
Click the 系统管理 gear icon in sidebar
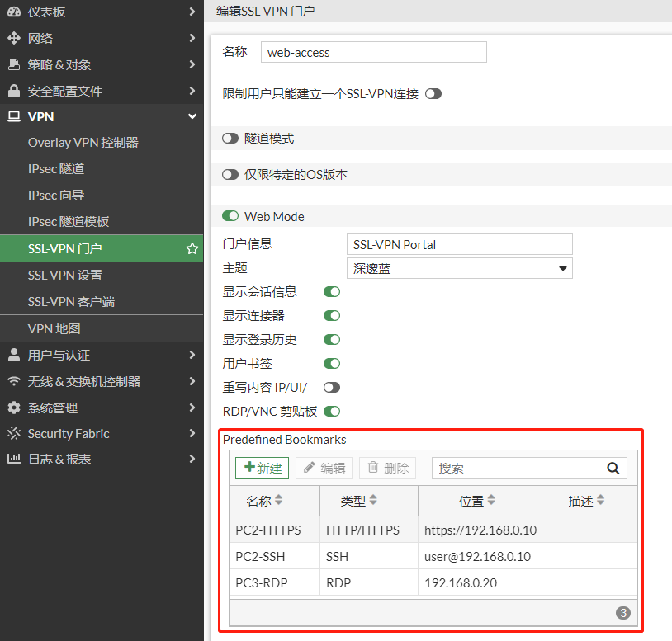13,408
